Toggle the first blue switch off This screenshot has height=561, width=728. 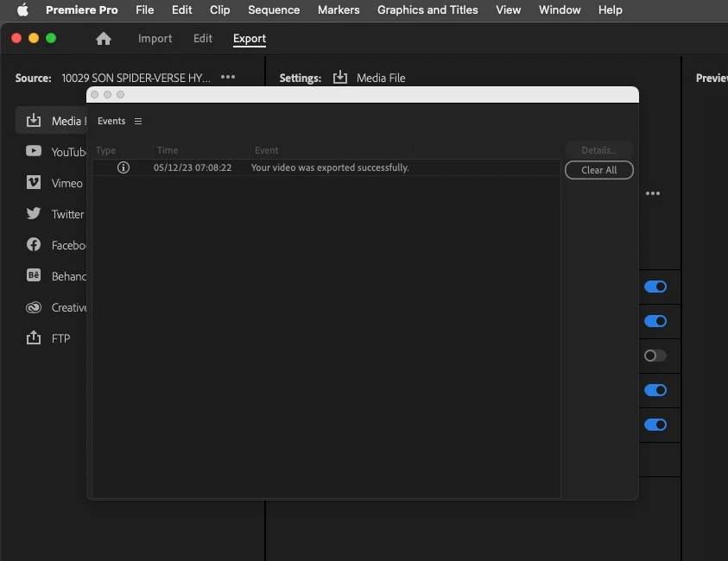655,287
